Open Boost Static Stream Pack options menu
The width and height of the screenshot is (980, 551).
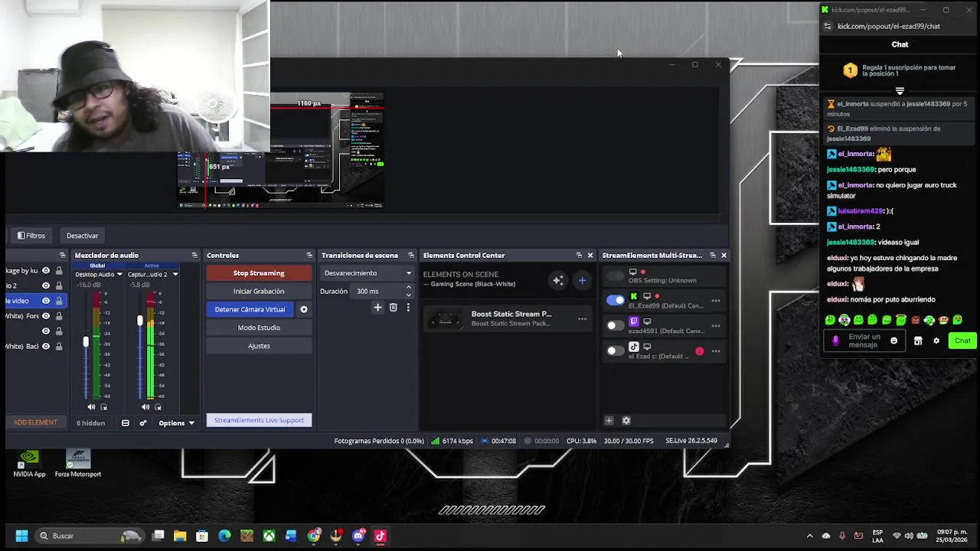583,319
